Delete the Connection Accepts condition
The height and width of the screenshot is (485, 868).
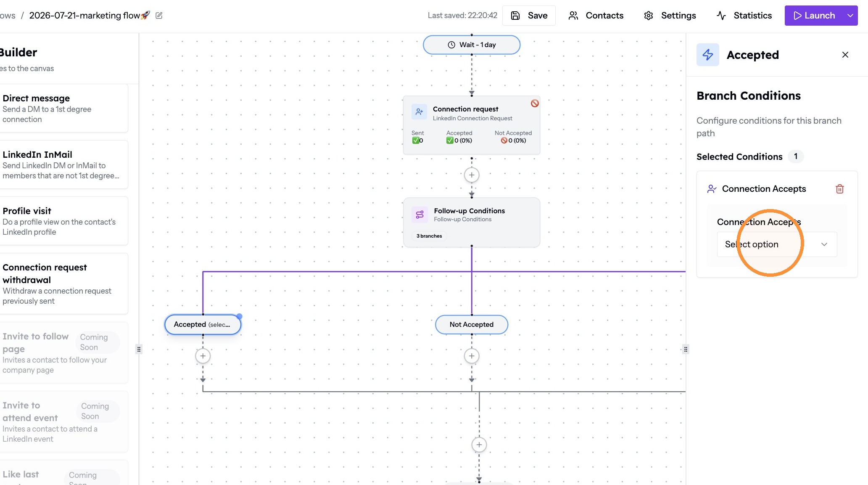tap(840, 189)
